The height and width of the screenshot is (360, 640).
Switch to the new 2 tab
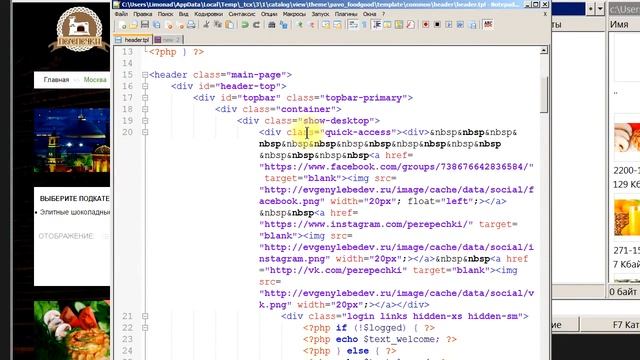point(167,40)
